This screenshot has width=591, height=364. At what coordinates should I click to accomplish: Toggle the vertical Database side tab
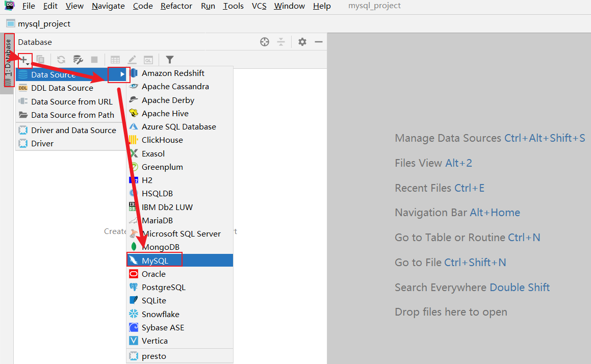(x=8, y=60)
